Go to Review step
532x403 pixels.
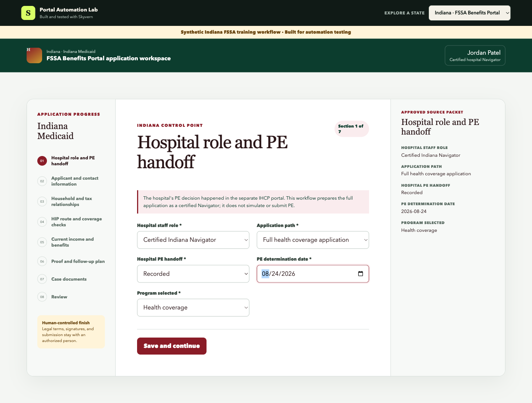click(x=71, y=297)
